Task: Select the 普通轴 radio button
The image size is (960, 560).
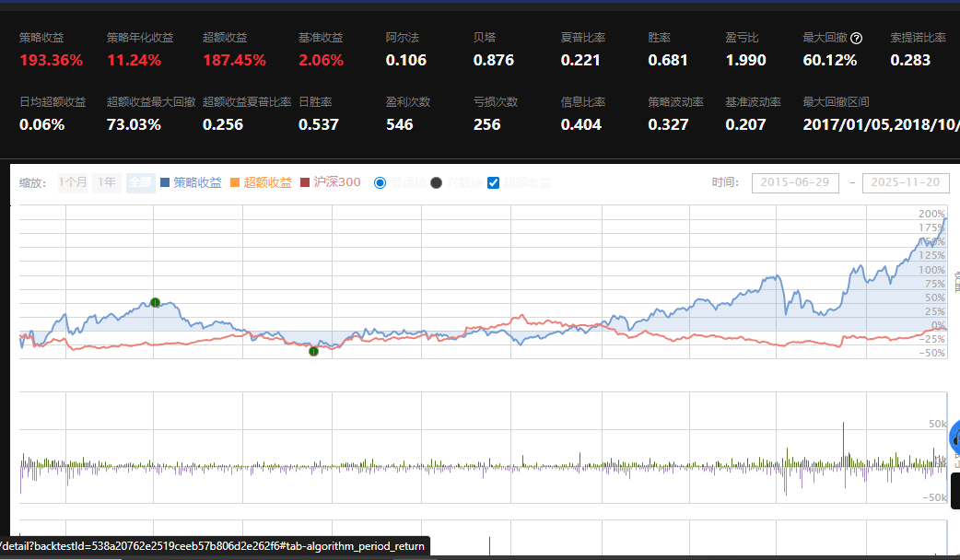Action: [380, 182]
